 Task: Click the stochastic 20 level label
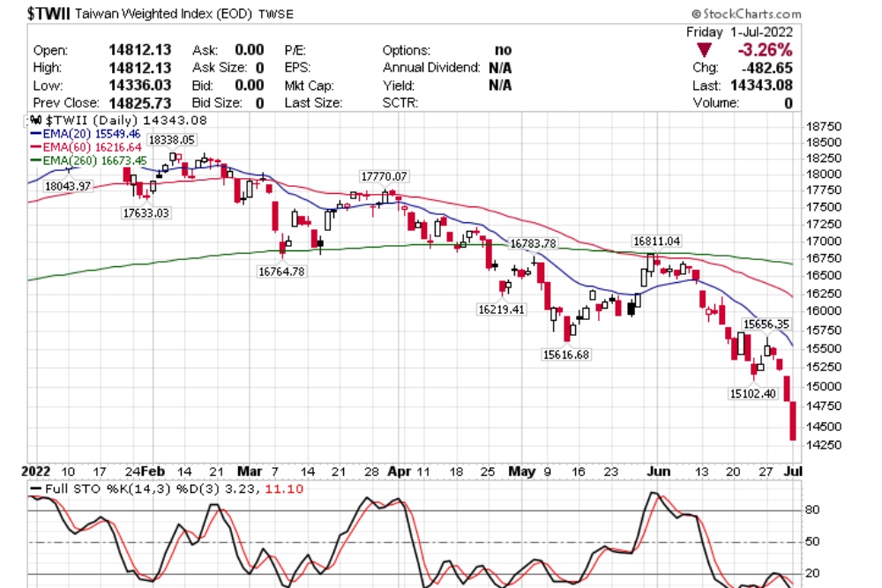[812, 573]
